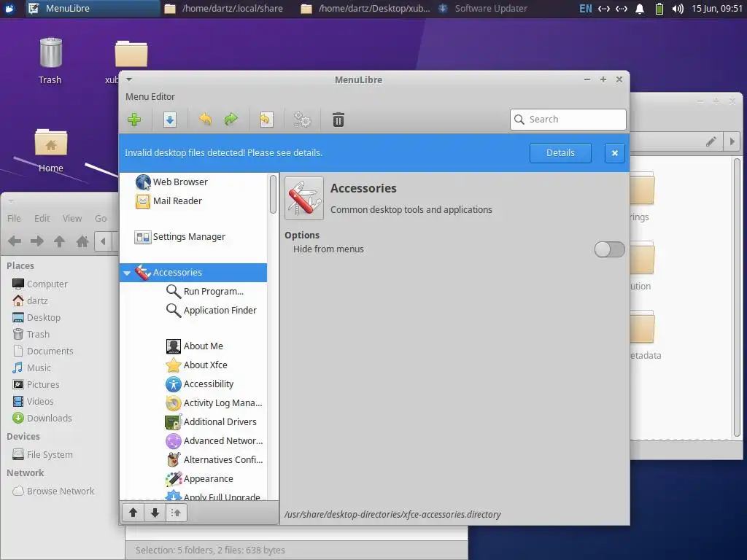Dismiss the invalid desktop files notification
747x560 pixels.
click(614, 153)
